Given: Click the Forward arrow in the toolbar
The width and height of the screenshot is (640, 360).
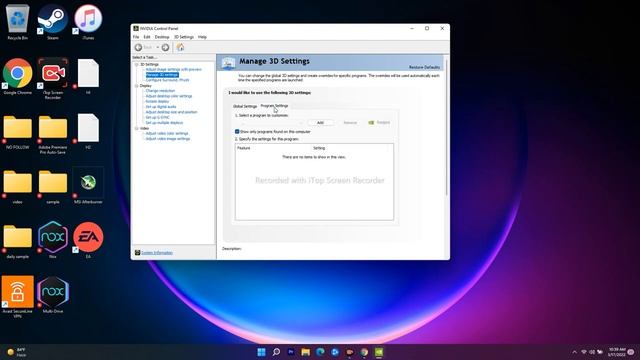Looking at the screenshot, I should click(165, 47).
